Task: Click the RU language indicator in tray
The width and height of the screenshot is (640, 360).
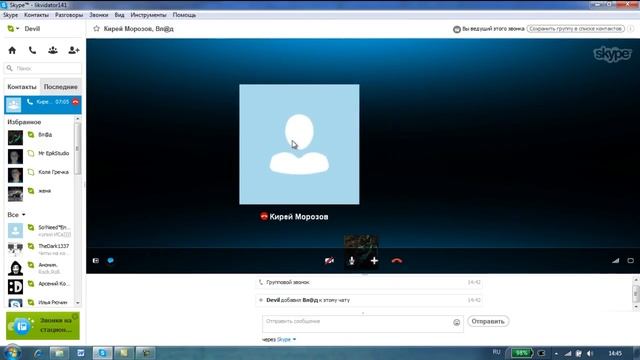Action: 496,352
